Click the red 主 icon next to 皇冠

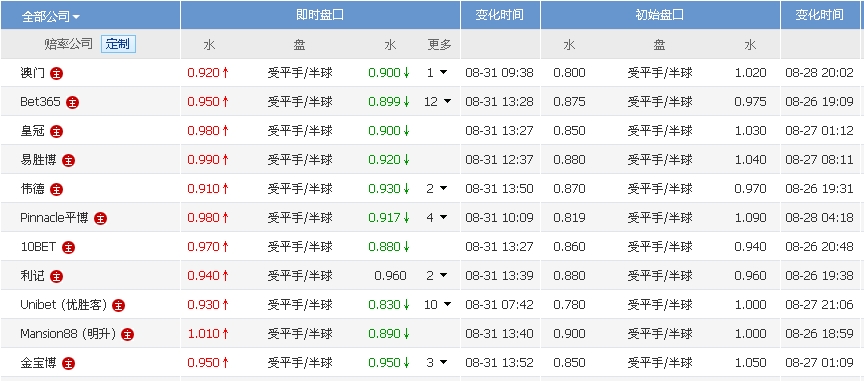(56, 131)
